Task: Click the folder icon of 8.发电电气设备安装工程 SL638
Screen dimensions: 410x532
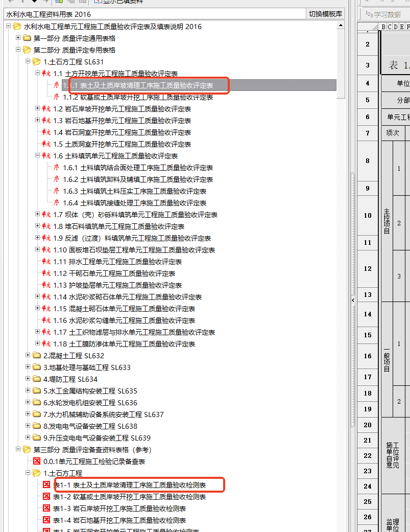Action: click(x=37, y=426)
